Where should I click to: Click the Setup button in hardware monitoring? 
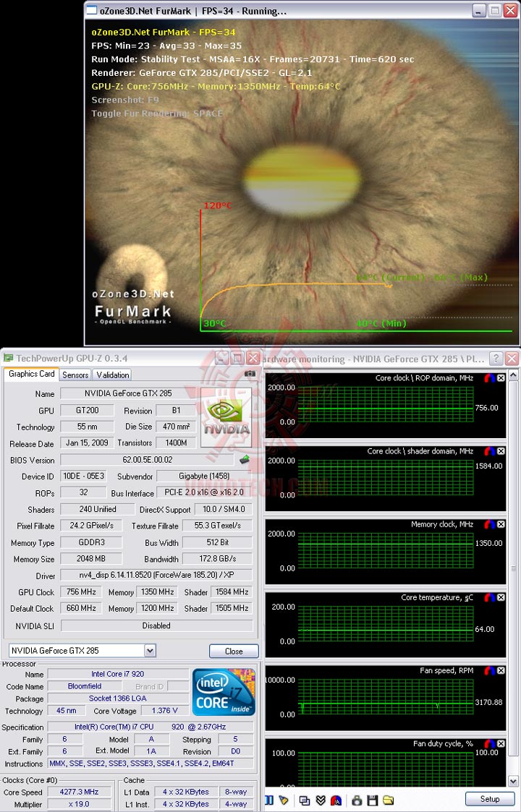click(x=489, y=798)
